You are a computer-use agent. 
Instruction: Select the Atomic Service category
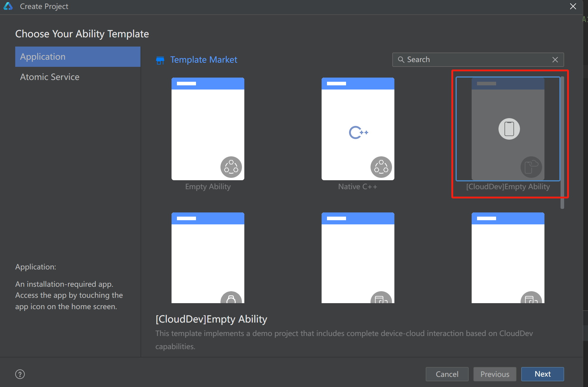[49, 76]
